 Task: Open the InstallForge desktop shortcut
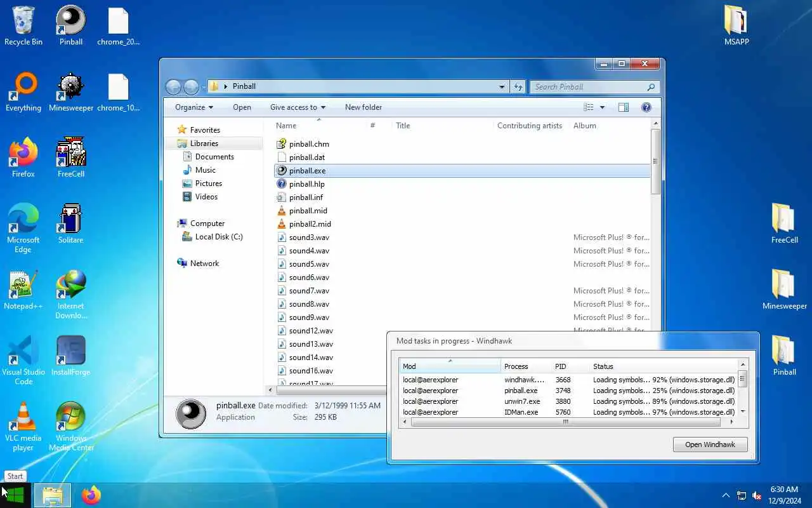pos(71,356)
